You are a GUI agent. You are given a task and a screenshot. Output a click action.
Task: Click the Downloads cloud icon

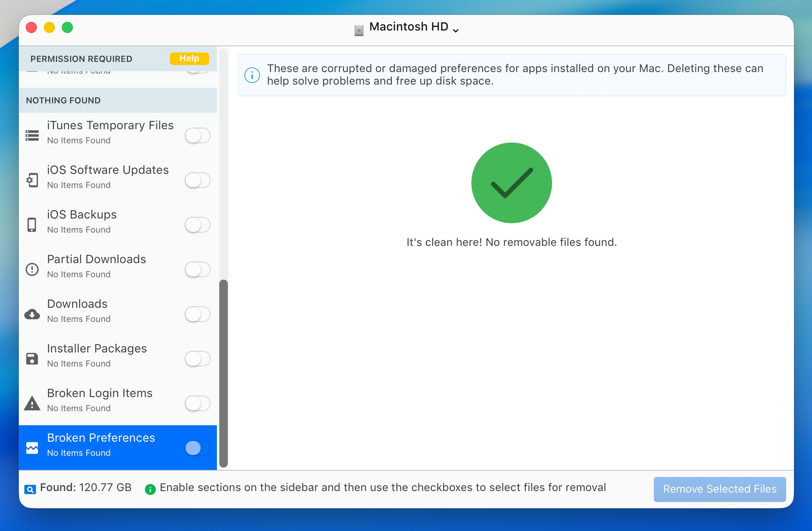pyautogui.click(x=32, y=314)
